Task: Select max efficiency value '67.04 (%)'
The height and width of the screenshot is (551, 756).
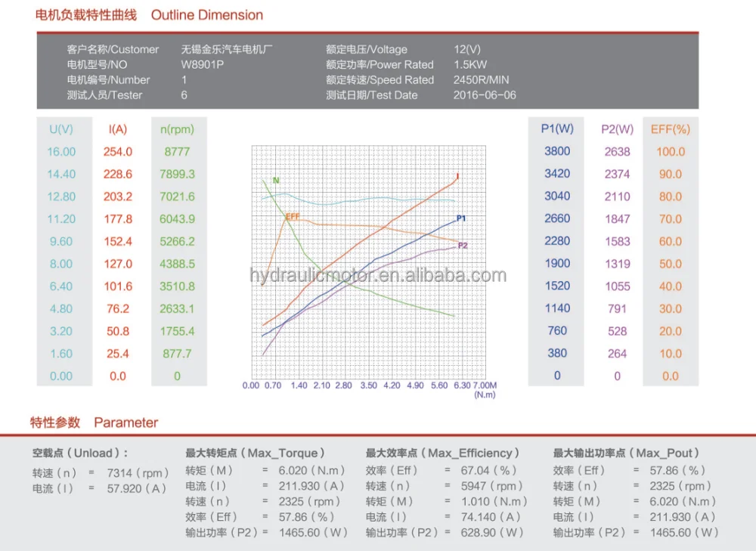Action: pos(489,470)
